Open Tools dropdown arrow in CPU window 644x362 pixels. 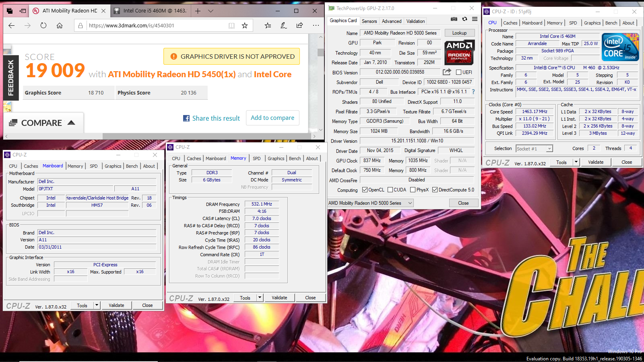[x=576, y=162]
